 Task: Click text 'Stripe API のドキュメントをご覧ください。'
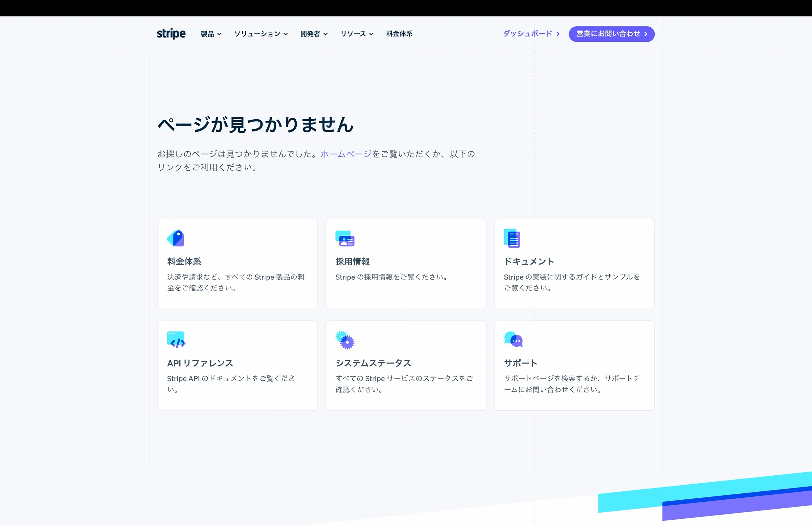pos(231,384)
